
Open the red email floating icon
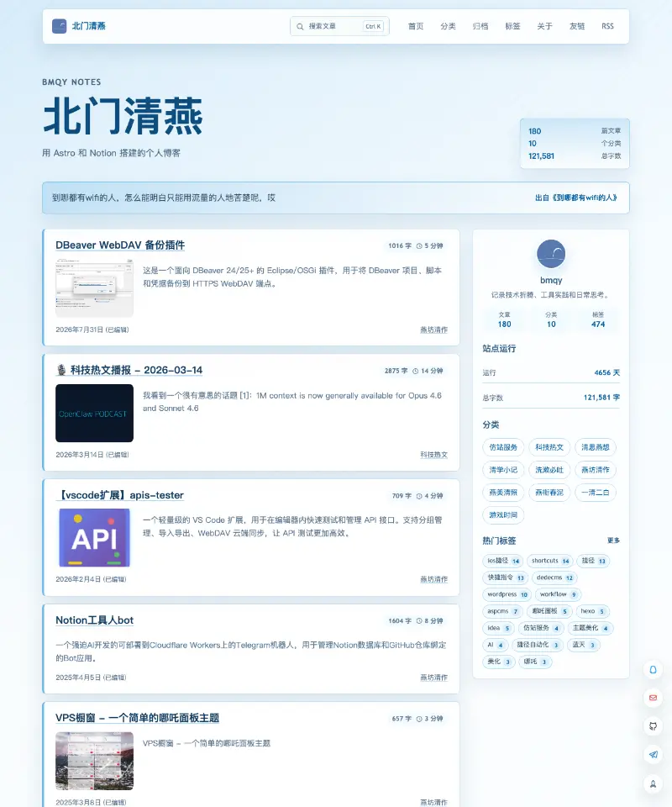tap(653, 698)
